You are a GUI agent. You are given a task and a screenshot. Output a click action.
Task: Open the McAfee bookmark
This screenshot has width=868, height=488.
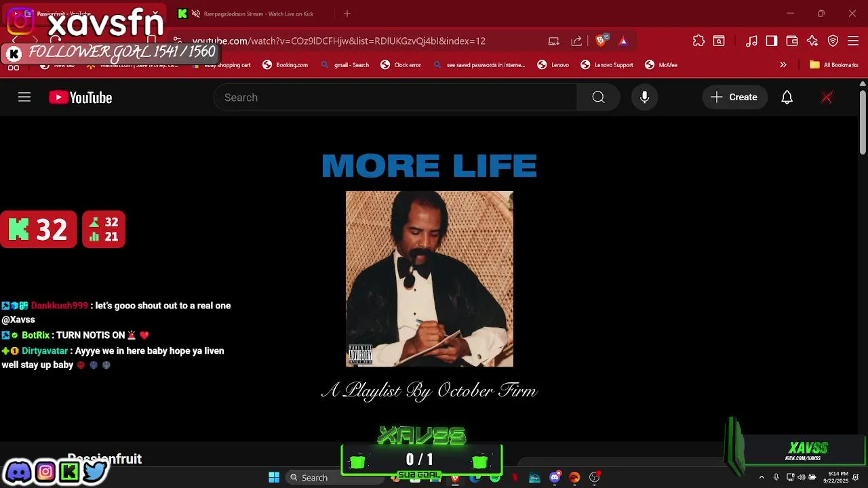point(661,65)
